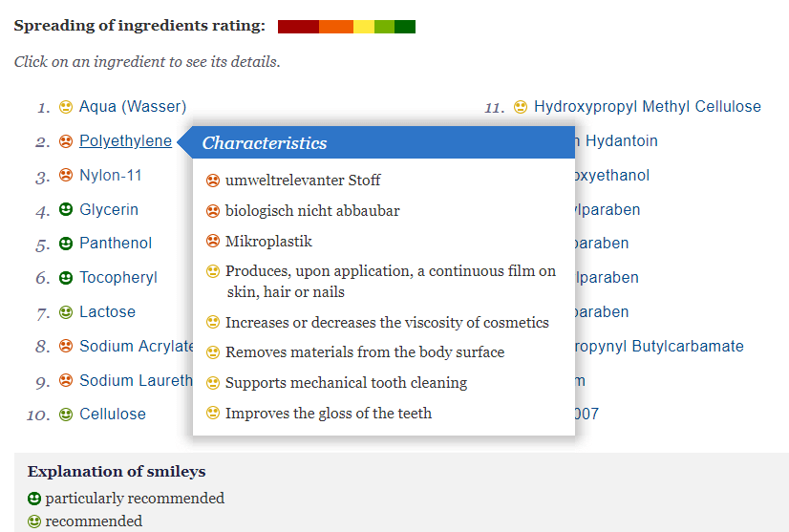
Task: Click the dark red rating bar segment
Action: [298, 27]
